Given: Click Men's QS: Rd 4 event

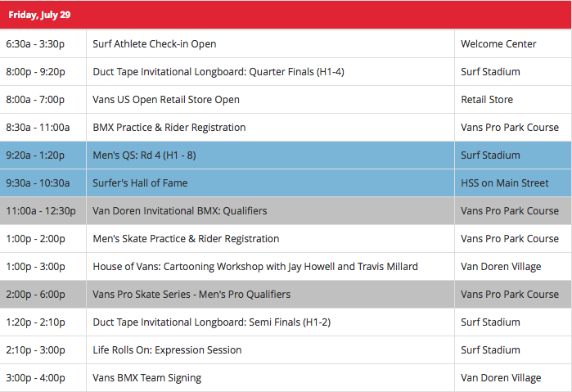Looking at the screenshot, I should [145, 155].
